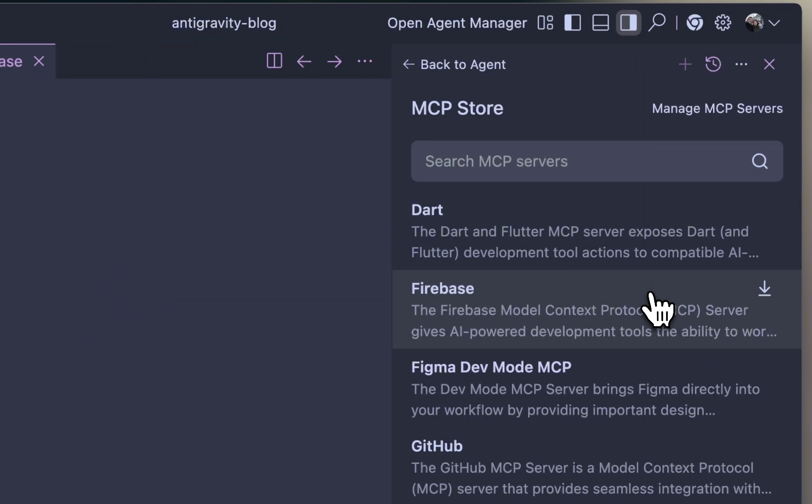Screen dimensions: 812x504
Task: Open agent panel more options ellipsis
Action: [742, 64]
